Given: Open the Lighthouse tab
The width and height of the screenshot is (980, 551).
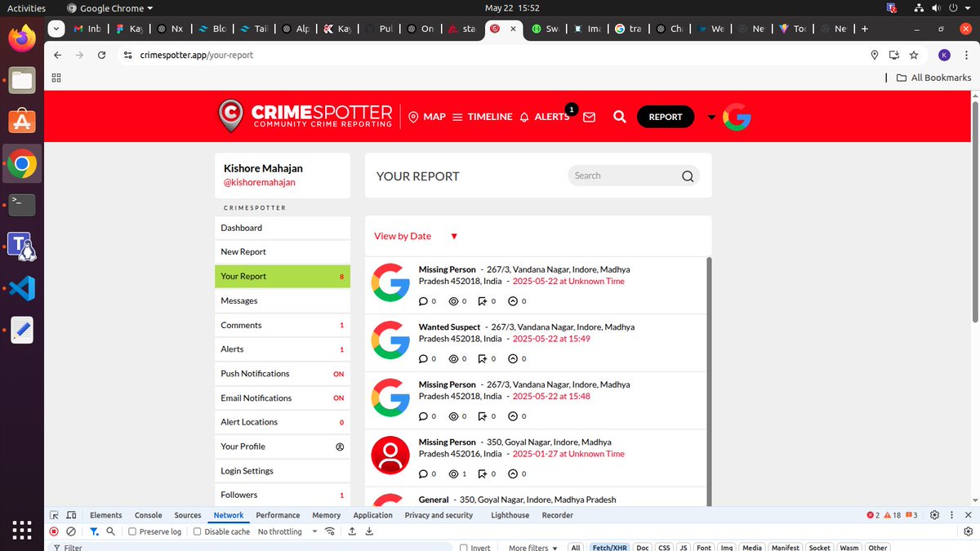Looking at the screenshot, I should coord(510,515).
